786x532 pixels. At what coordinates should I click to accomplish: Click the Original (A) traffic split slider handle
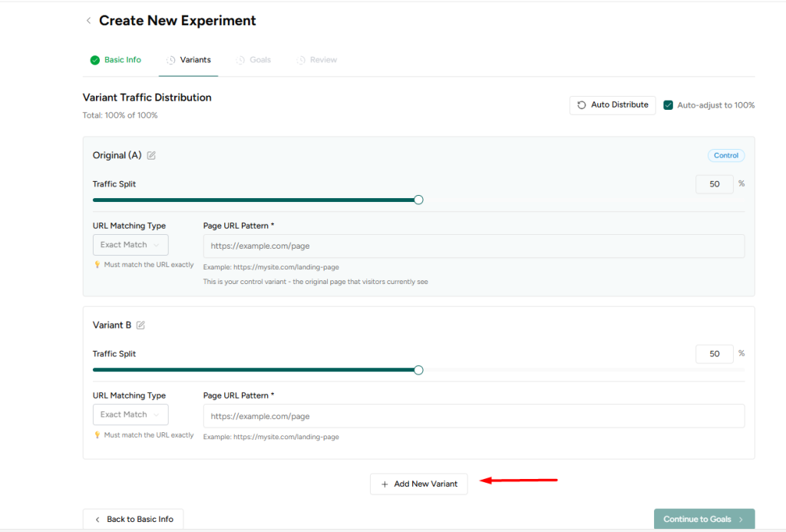[x=418, y=200]
